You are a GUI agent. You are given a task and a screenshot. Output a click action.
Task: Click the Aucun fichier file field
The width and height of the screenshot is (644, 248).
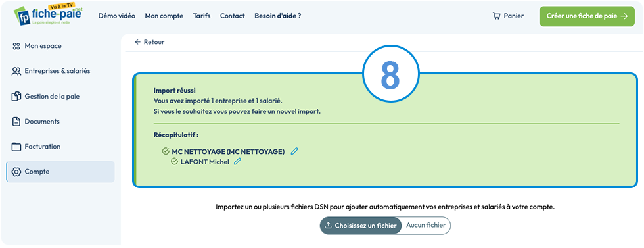point(426,226)
